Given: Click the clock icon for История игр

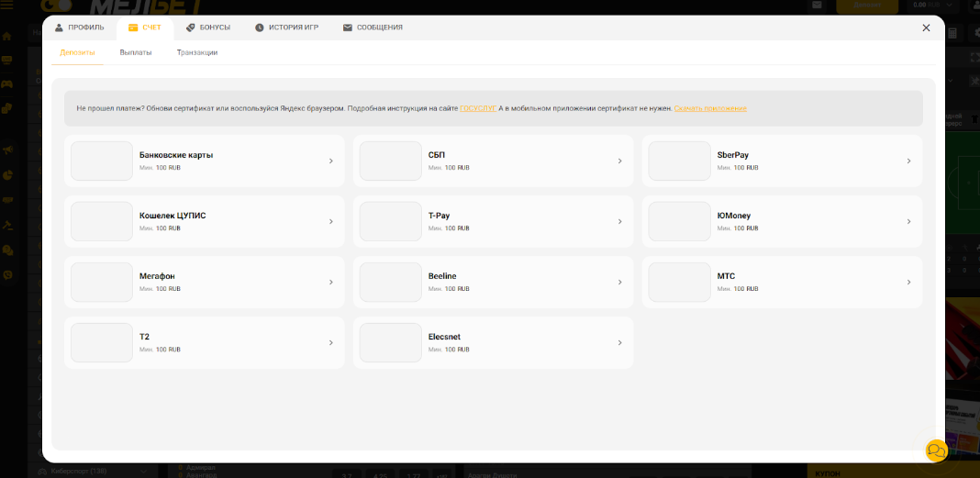Looking at the screenshot, I should (260, 28).
